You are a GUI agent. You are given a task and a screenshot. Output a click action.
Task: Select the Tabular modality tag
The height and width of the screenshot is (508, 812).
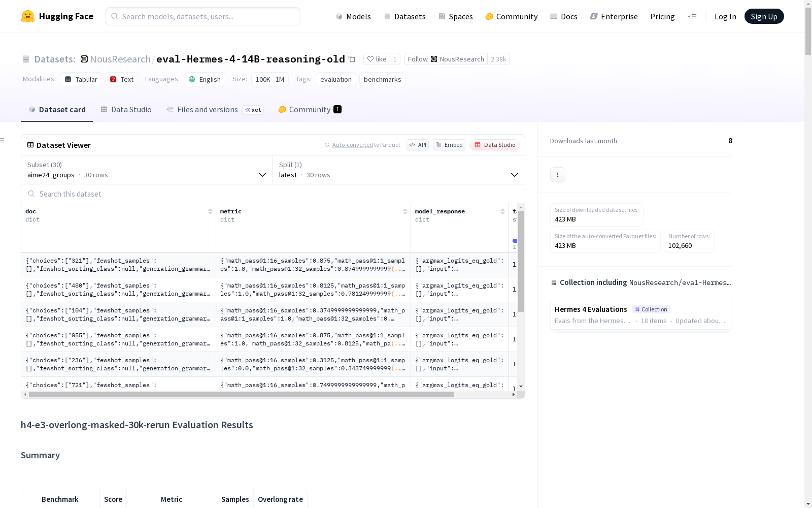(81, 79)
